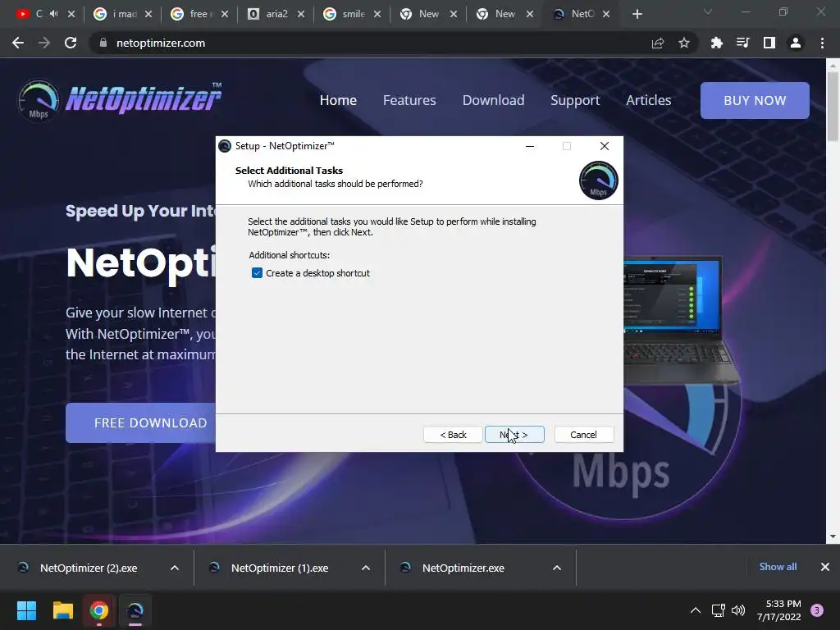The width and height of the screenshot is (840, 630).
Task: Open the clock showing 5:33 PM
Action: (779, 610)
